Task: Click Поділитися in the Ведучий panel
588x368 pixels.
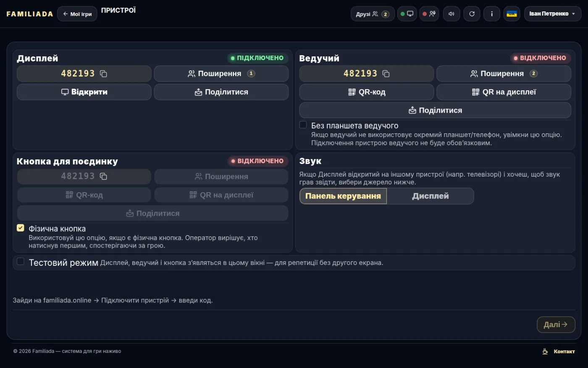Action: (x=435, y=111)
